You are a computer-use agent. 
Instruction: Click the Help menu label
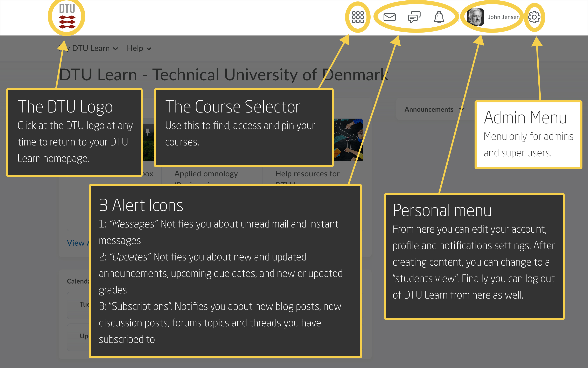[x=135, y=48]
